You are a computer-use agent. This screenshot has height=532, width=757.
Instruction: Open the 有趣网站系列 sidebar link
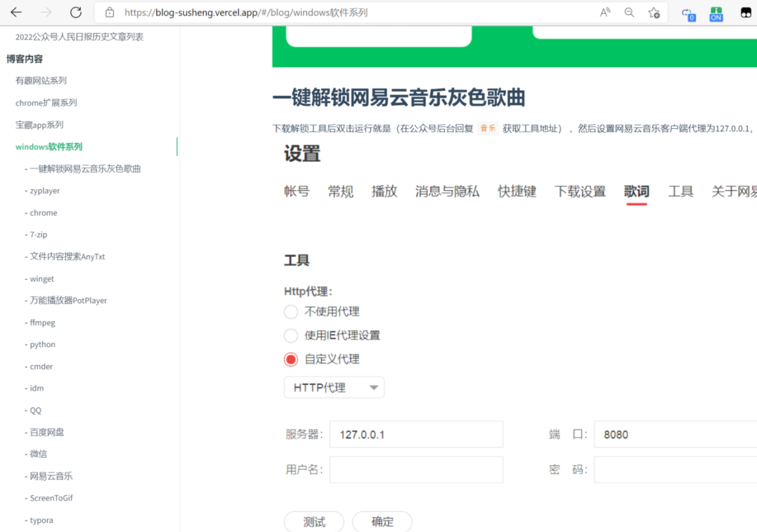(41, 81)
